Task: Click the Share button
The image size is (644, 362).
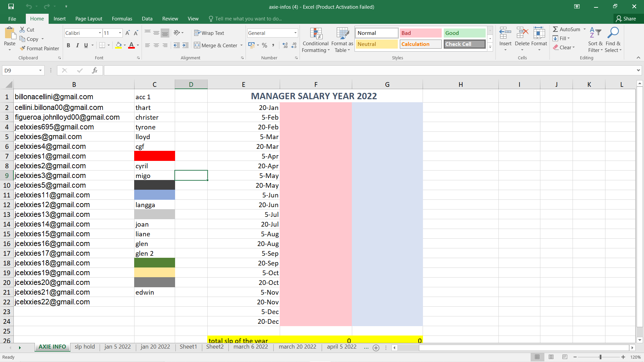Action: click(x=626, y=19)
